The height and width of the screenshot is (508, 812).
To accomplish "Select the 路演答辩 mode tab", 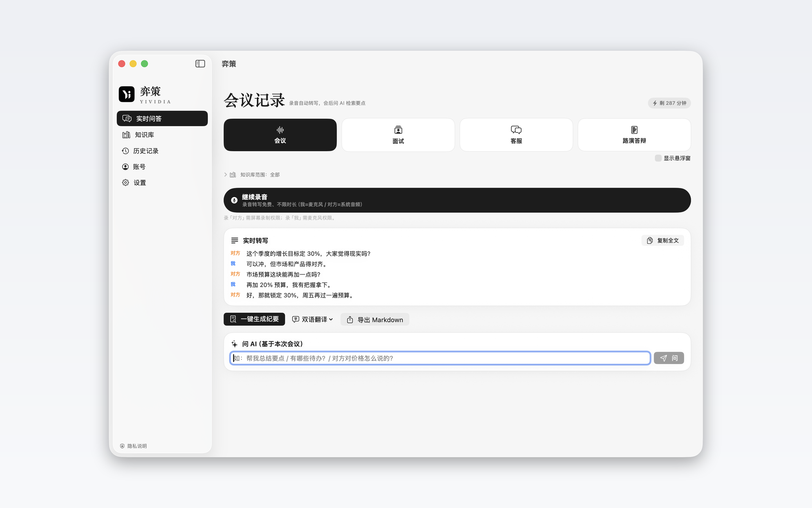I will 634,135.
